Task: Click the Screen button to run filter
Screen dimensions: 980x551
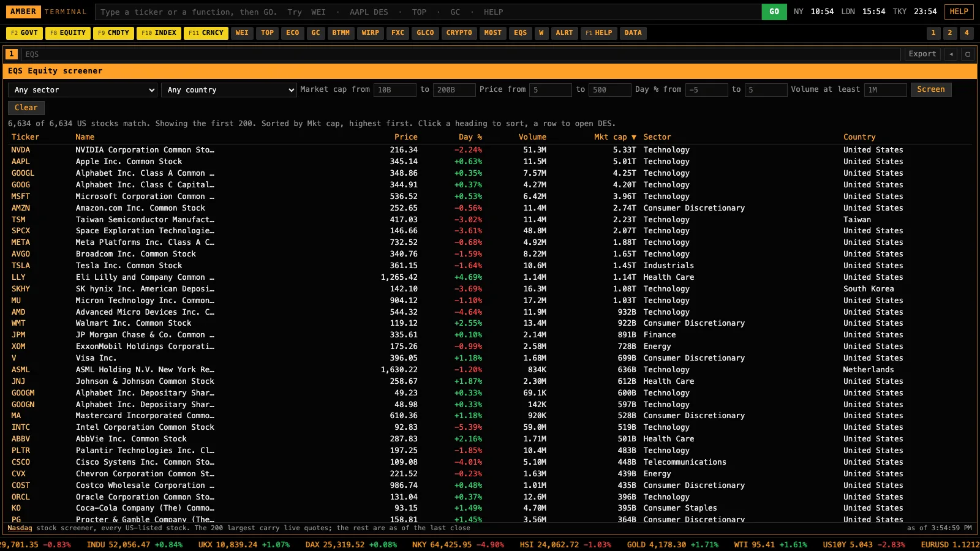Action: (x=931, y=89)
